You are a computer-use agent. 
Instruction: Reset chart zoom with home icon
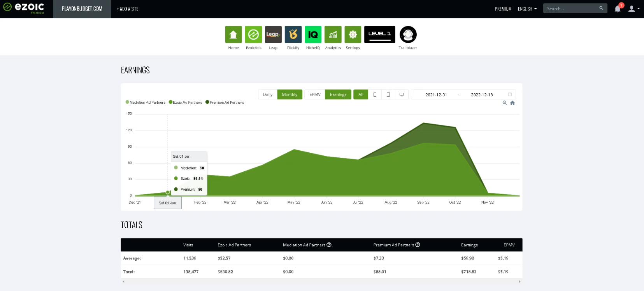(512, 103)
